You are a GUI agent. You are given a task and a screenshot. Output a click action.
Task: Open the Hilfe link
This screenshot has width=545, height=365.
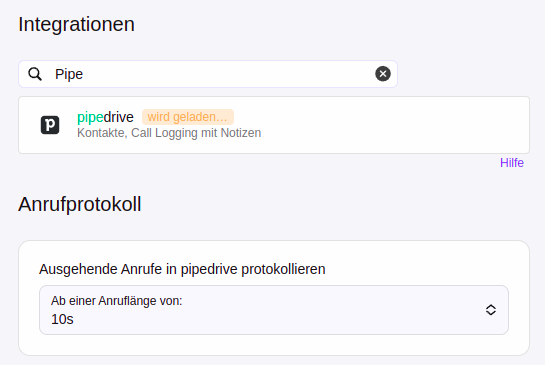point(512,163)
